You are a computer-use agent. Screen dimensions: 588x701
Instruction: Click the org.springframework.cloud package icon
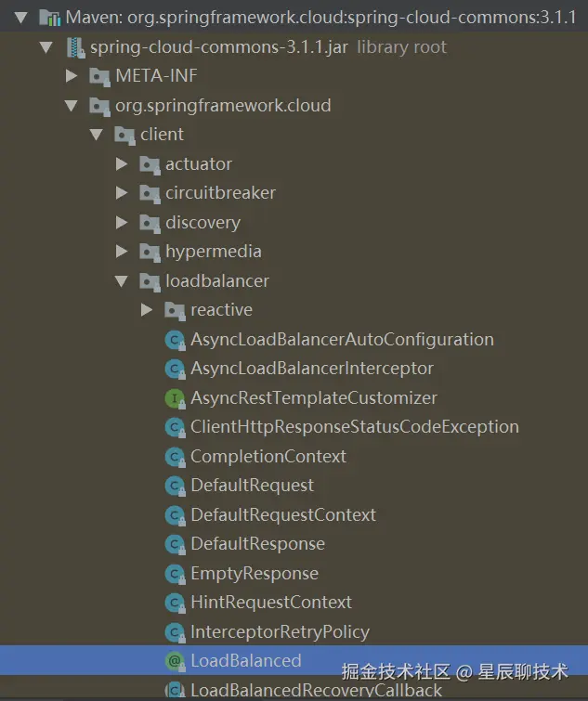click(99, 107)
